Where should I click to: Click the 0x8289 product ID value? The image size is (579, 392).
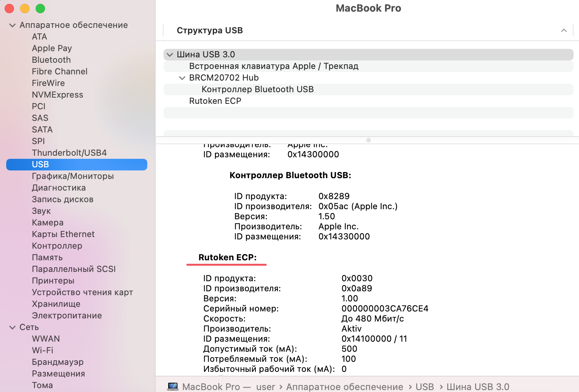click(x=334, y=196)
